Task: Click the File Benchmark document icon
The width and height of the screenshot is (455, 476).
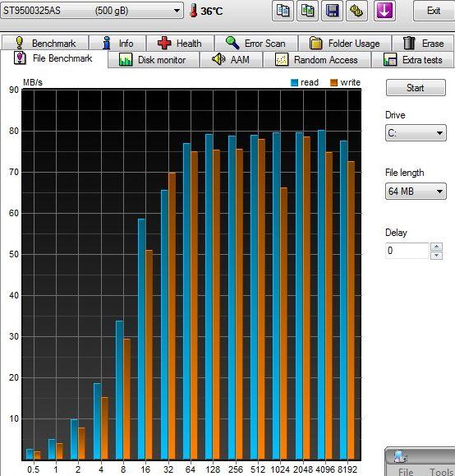Action: tap(20, 58)
